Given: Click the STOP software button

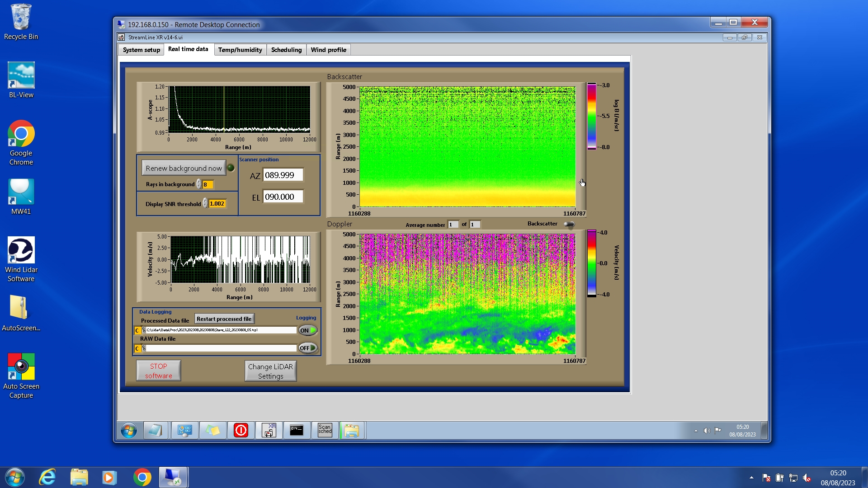Looking at the screenshot, I should [159, 371].
